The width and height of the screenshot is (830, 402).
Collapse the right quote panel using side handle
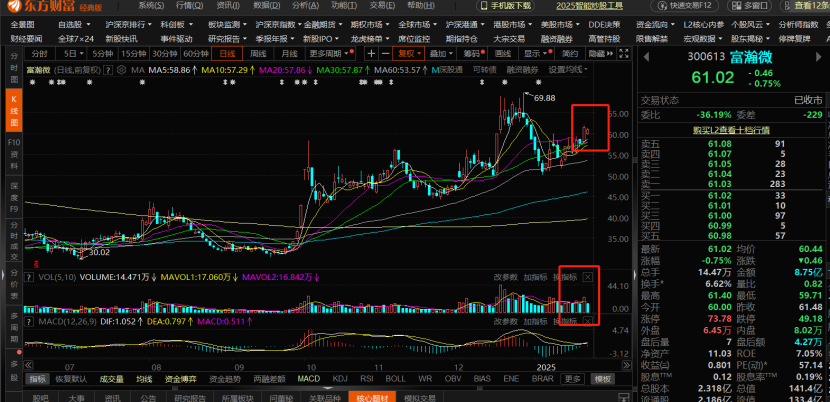coord(635,274)
